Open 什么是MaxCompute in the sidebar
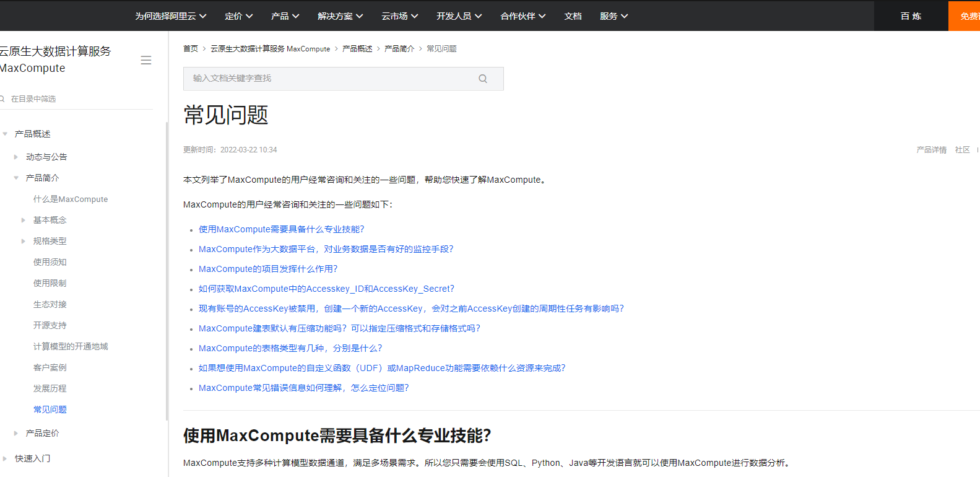 (71, 199)
